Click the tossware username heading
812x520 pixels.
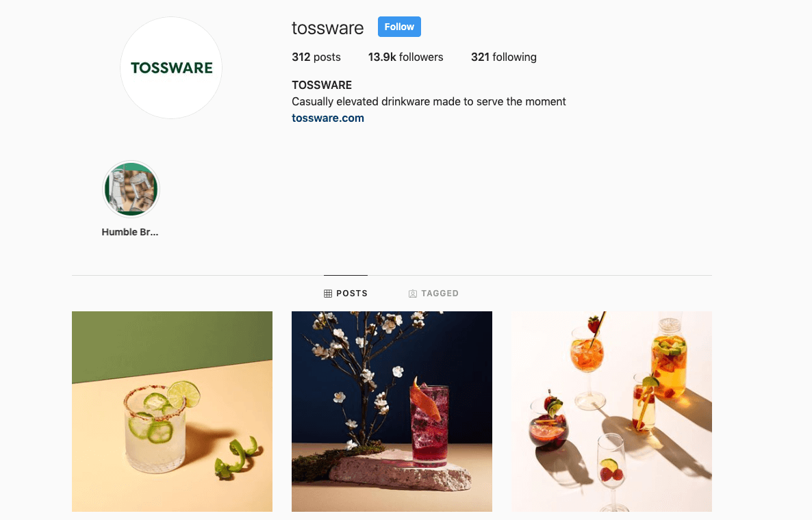[328, 28]
